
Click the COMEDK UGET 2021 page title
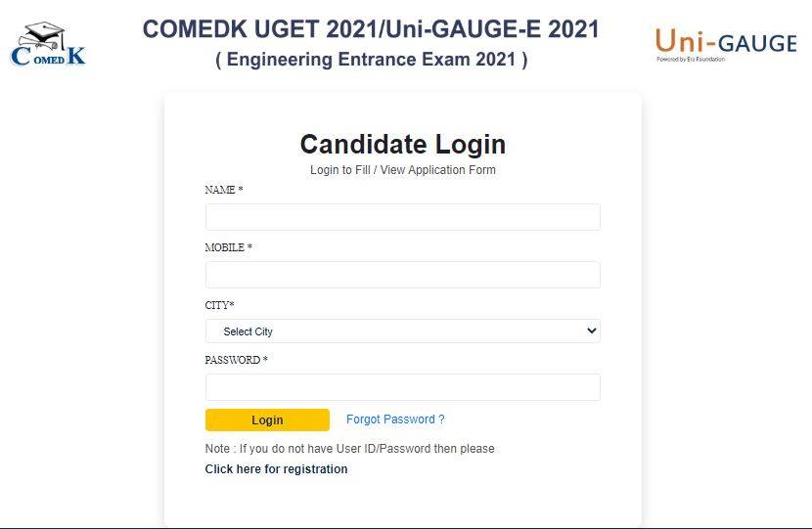tap(371, 29)
